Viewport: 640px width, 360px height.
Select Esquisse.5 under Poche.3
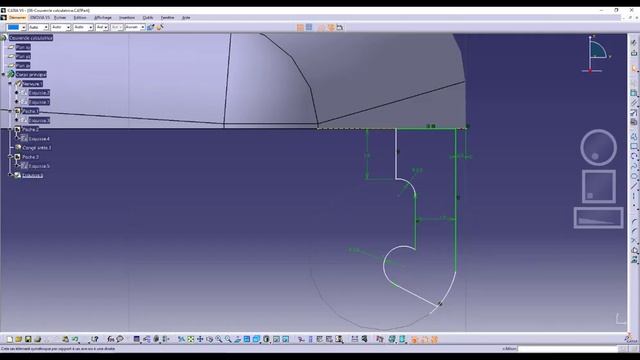pos(39,166)
